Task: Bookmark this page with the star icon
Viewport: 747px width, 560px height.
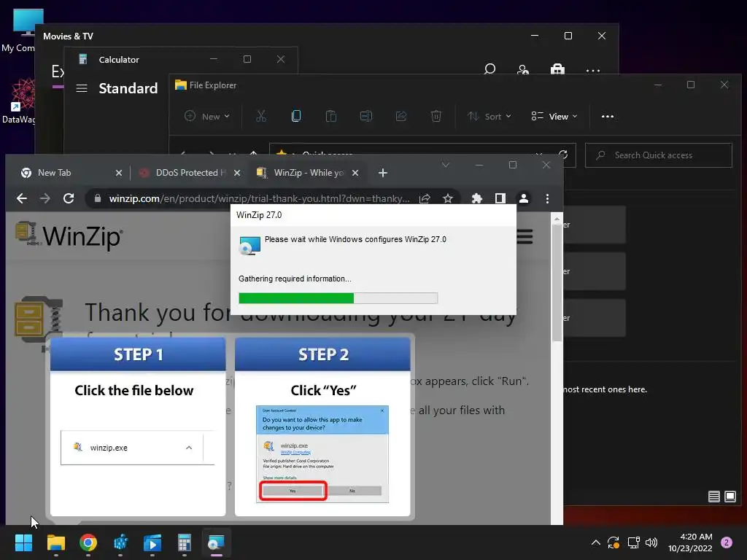Action: pos(447,198)
